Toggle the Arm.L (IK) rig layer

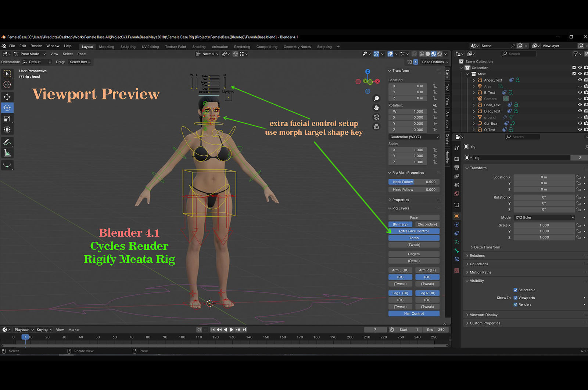click(x=400, y=270)
